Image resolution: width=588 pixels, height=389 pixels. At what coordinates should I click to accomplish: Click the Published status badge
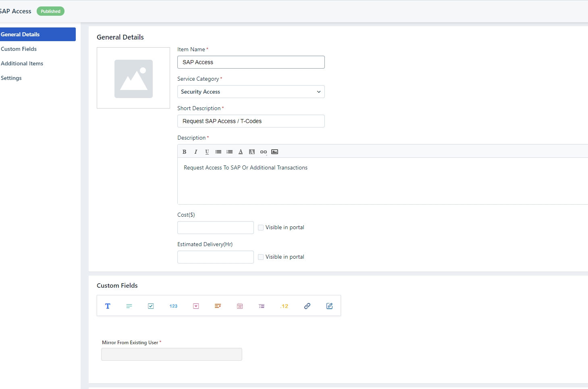pyautogui.click(x=50, y=11)
